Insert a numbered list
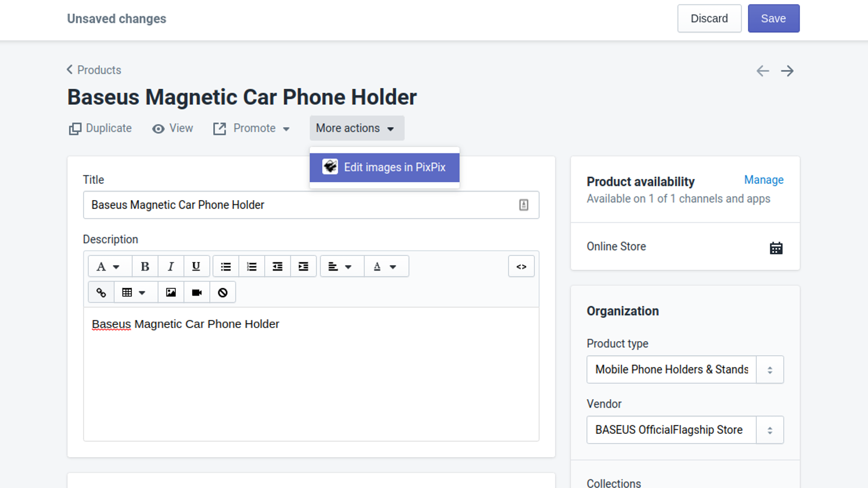Viewport: 868px width, 488px height. 252,266
